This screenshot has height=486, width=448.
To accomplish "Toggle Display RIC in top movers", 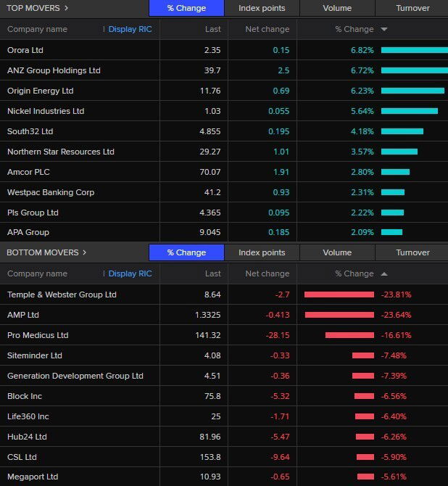I will point(130,30).
